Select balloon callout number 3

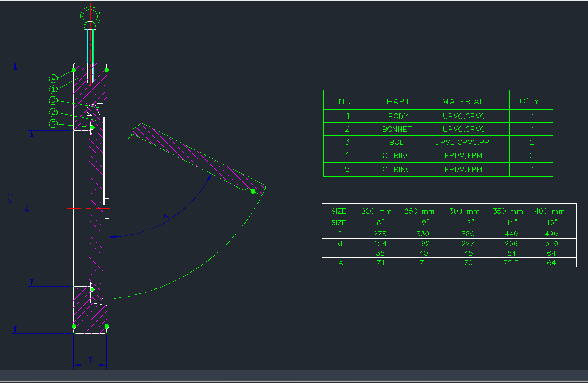(53, 100)
